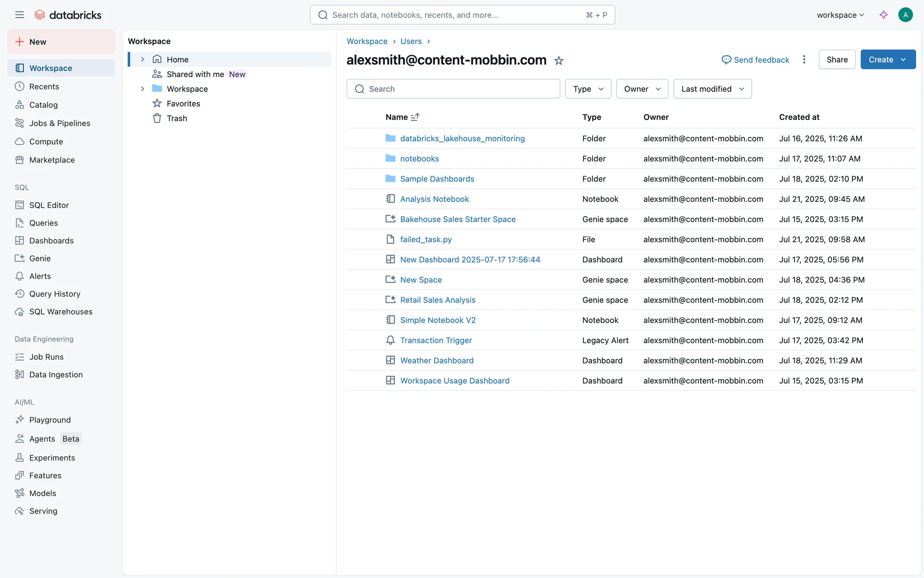Go to SQL Warehouses in the sidebar
Screen dimensions: 924x578
61,312
